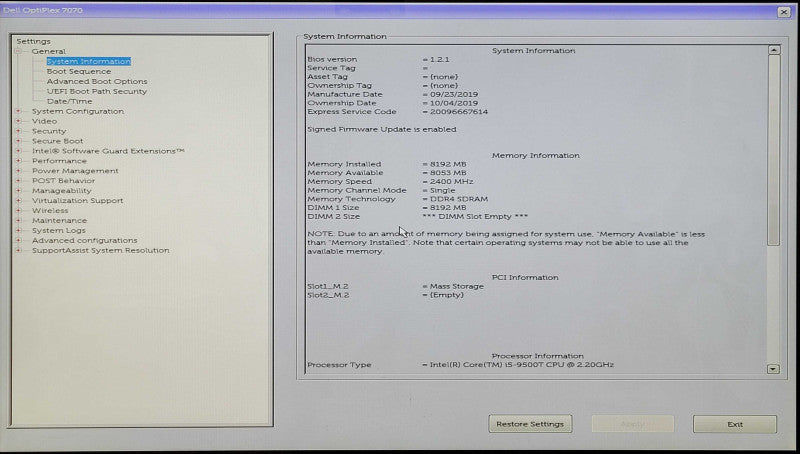The width and height of the screenshot is (800, 454).
Task: Expand the System Logs node
Action: [18, 231]
